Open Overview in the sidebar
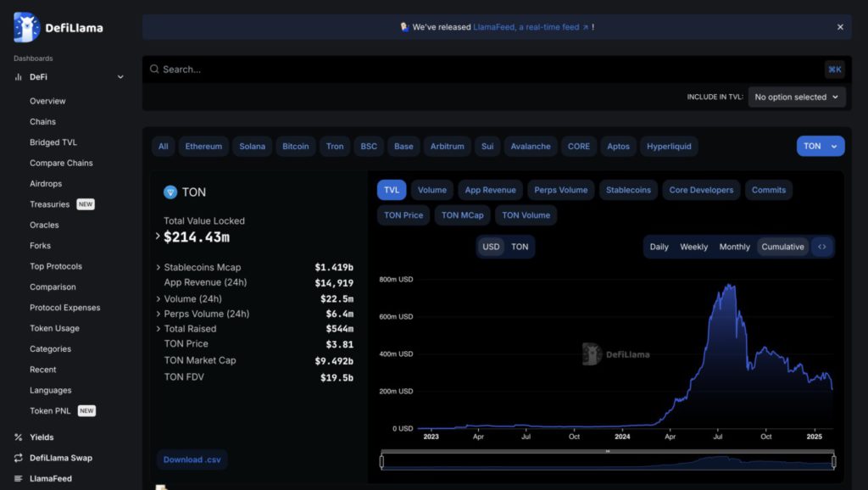Screen dimensions: 868x490 pos(47,102)
